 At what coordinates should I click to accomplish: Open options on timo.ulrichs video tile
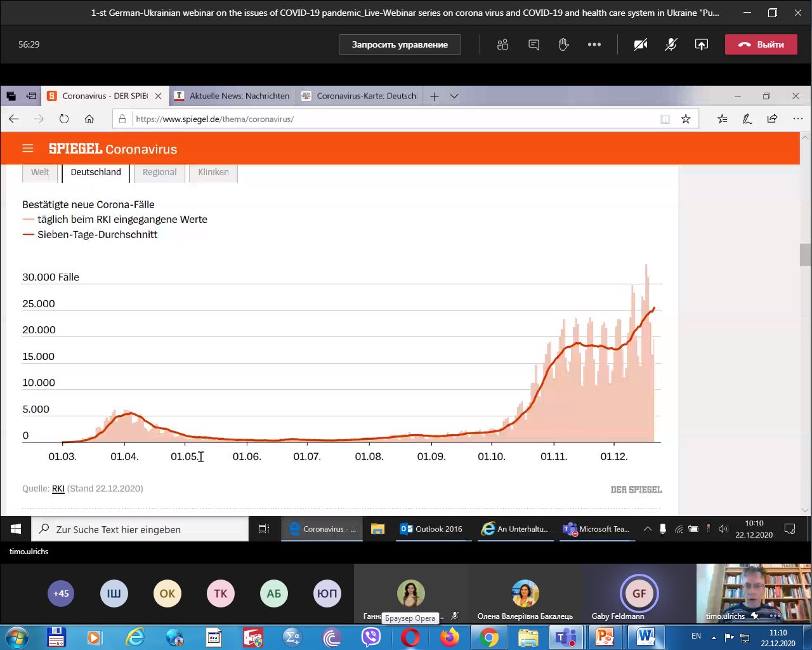[x=775, y=616]
